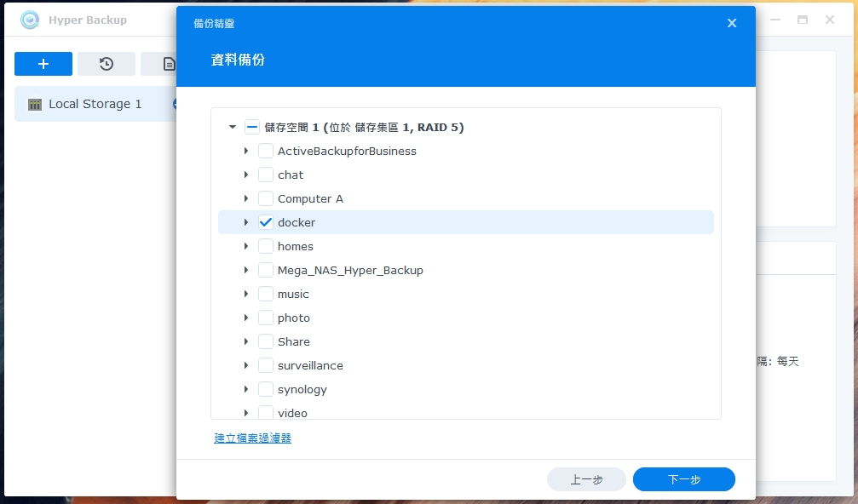858x504 pixels.
Task: Select the surveillance folder name
Action: [310, 366]
